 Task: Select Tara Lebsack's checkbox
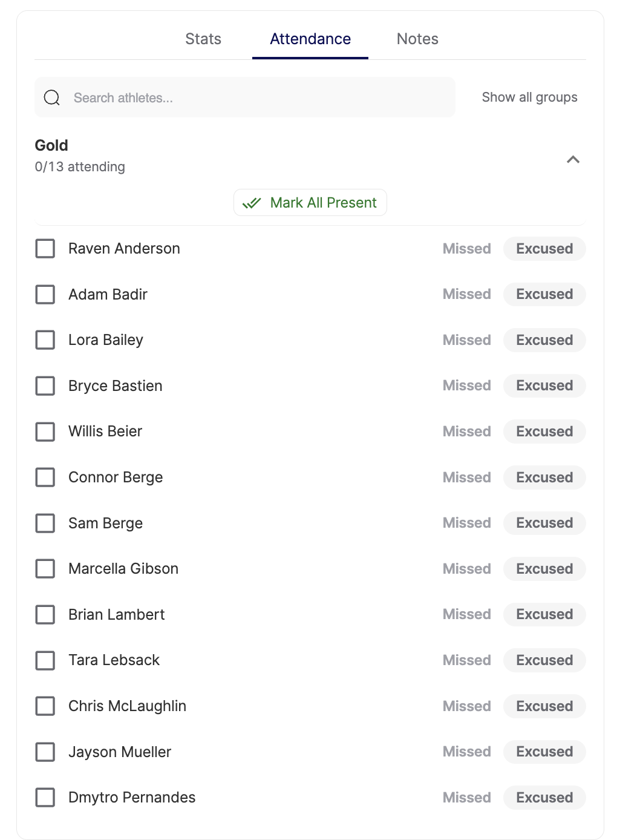(x=45, y=660)
